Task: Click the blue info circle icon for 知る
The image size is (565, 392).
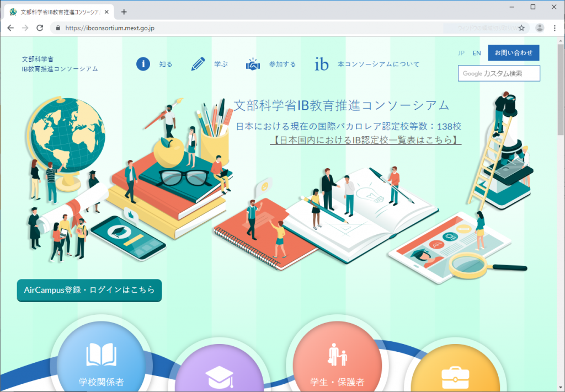Action: pos(143,64)
